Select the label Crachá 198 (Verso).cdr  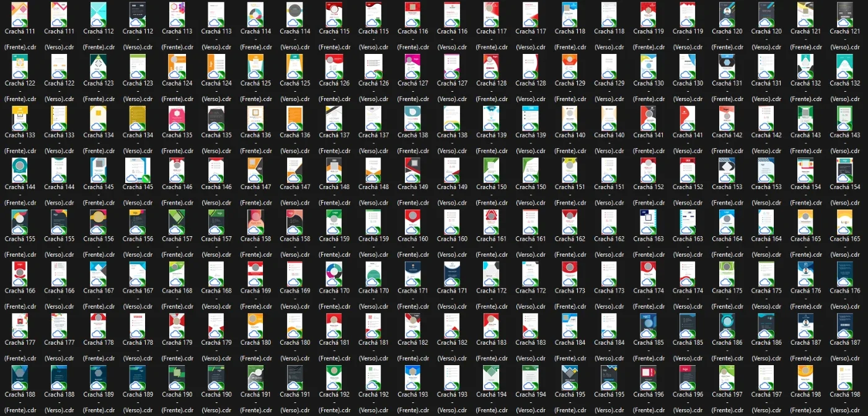tap(844, 402)
